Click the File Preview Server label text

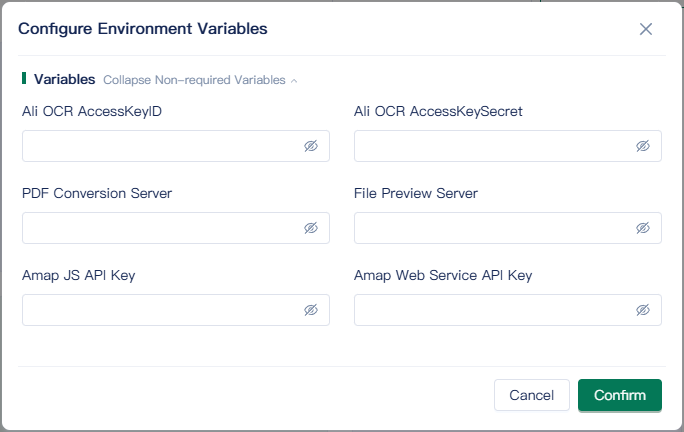coord(415,193)
